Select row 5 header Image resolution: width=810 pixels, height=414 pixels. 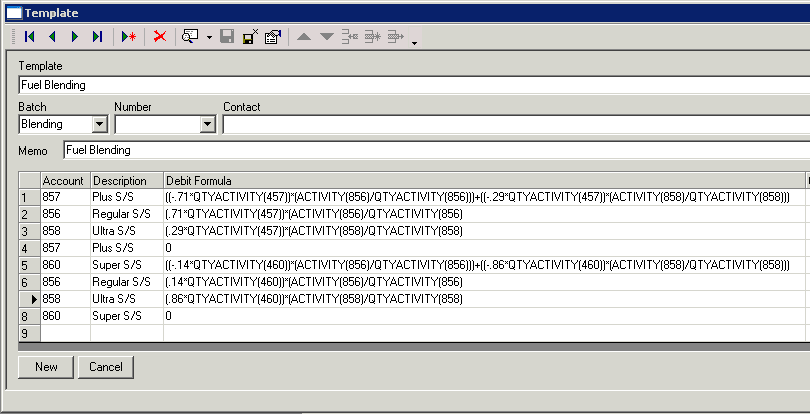(29, 266)
